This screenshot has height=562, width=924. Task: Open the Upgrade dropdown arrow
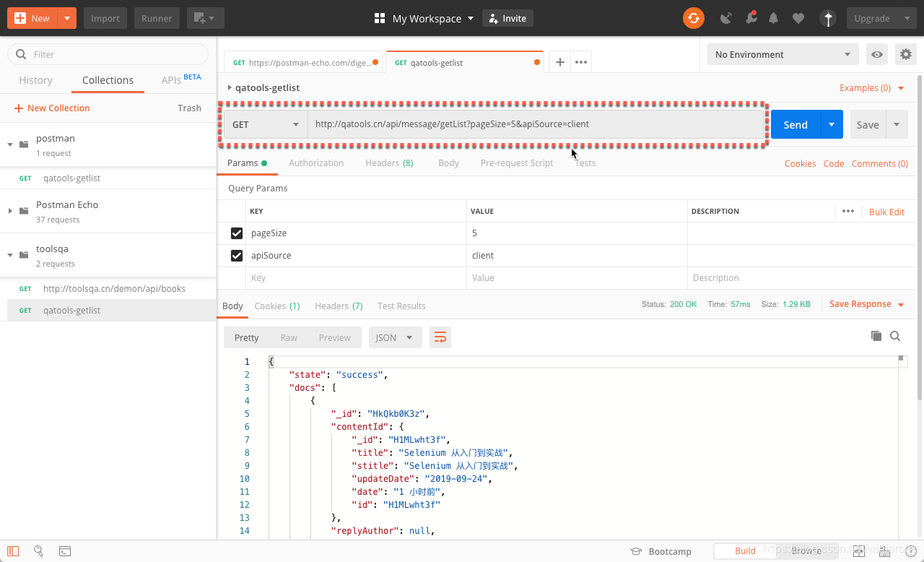(907, 18)
